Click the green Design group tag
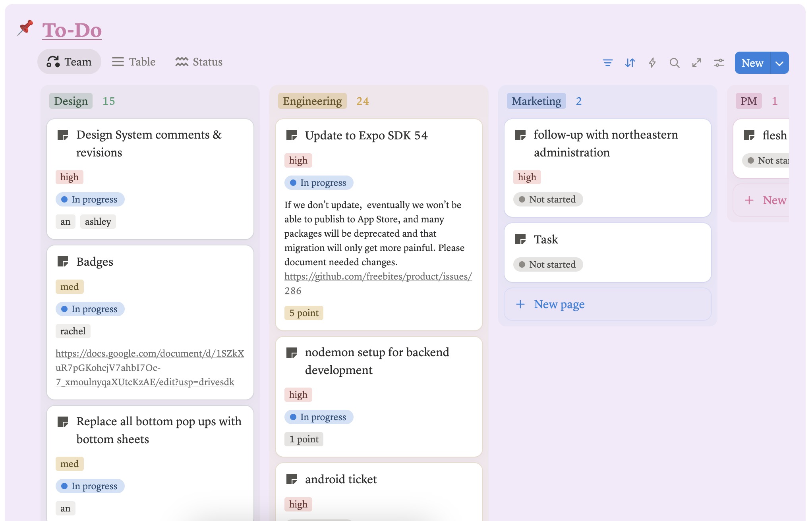The width and height of the screenshot is (812, 521). pyautogui.click(x=71, y=101)
